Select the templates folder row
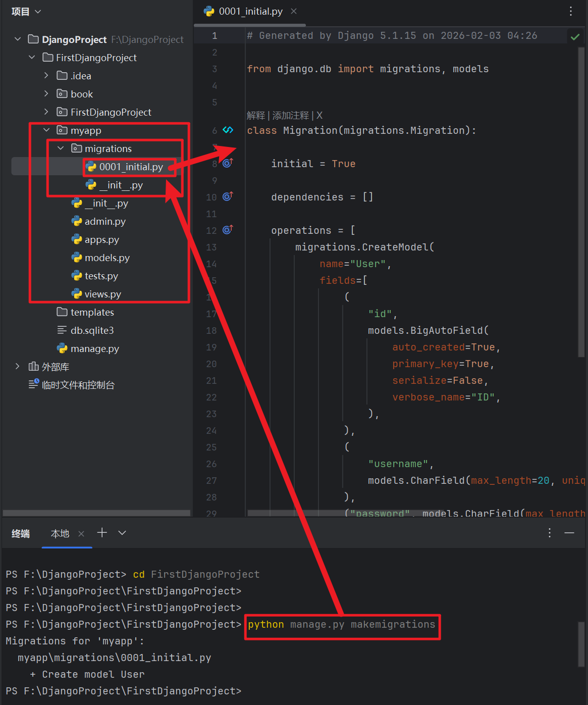This screenshot has height=705, width=588. point(96,312)
